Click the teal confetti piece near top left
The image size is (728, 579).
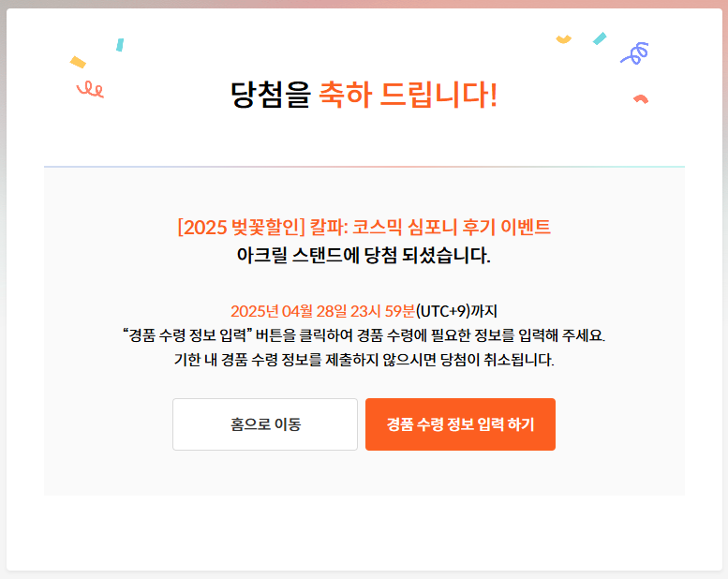[x=120, y=45]
